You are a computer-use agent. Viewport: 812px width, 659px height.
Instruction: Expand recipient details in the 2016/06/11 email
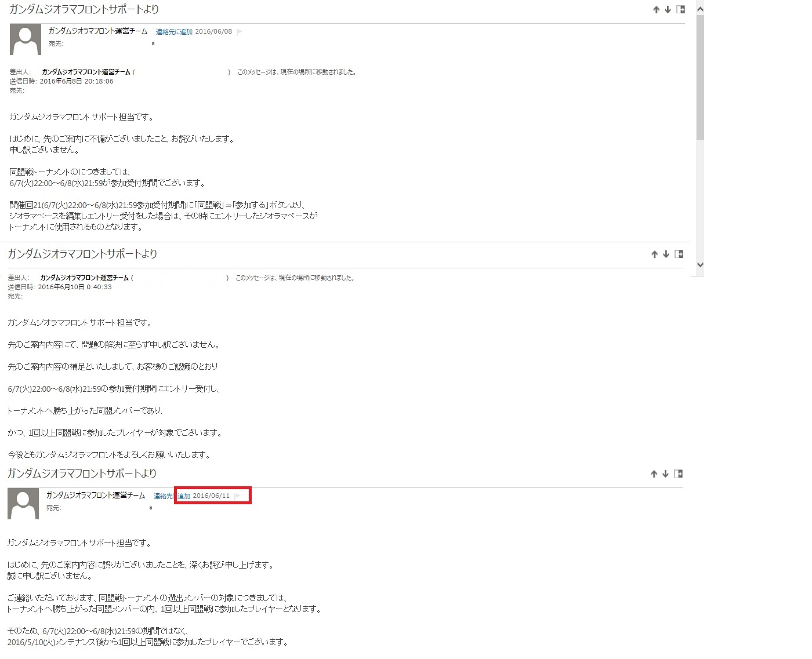151,508
